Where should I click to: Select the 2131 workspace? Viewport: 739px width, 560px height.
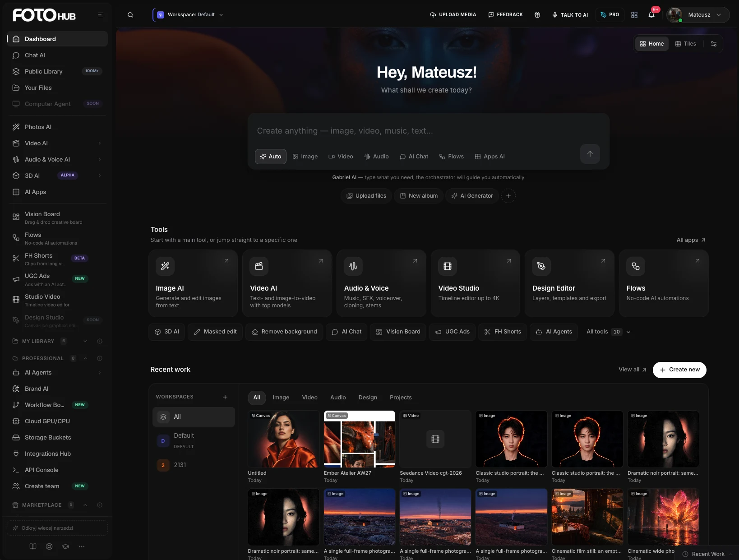pos(194,465)
